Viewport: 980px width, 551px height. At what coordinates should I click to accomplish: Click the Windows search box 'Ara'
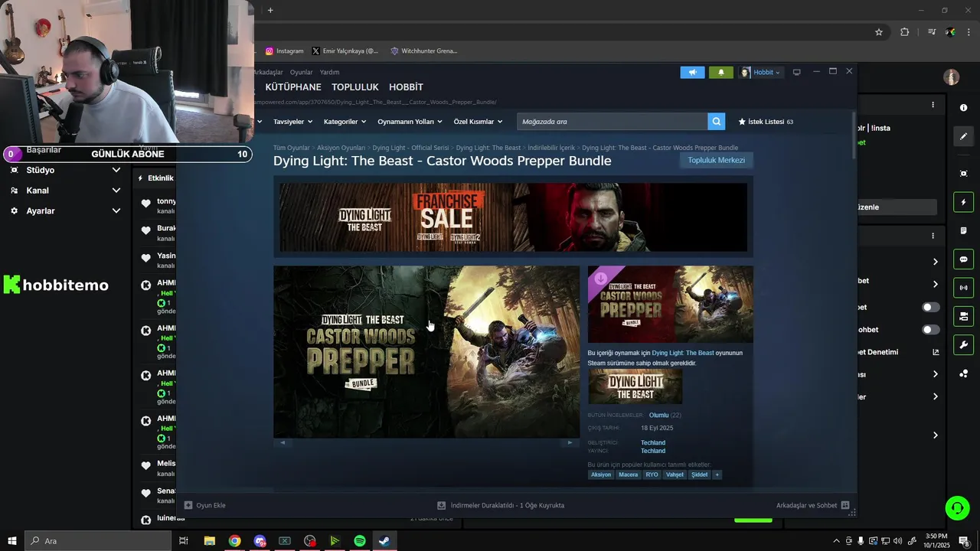(98, 541)
